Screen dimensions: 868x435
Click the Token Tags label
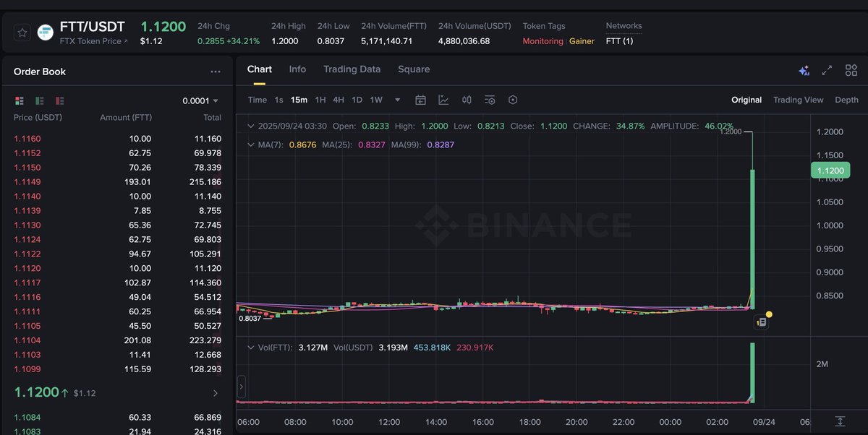pos(544,26)
